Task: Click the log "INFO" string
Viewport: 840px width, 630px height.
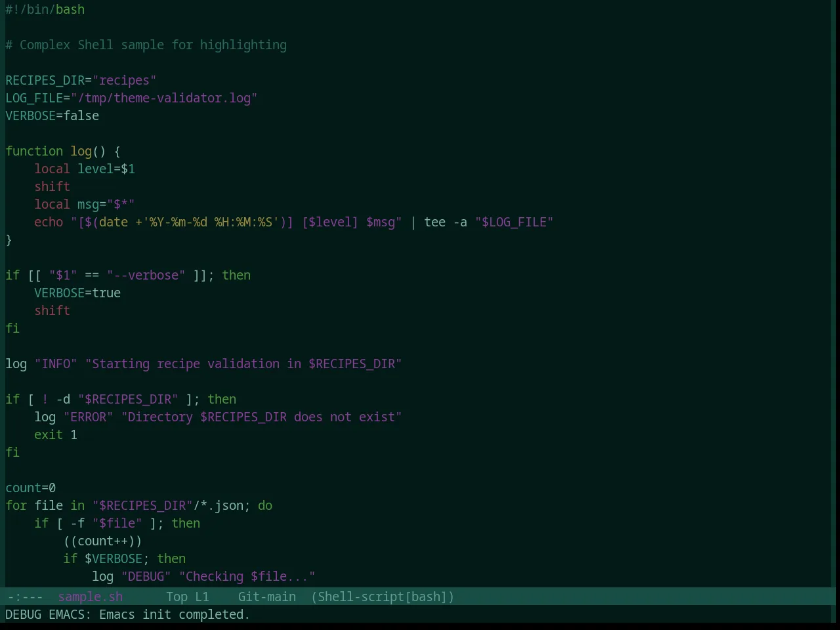Action: (x=56, y=364)
